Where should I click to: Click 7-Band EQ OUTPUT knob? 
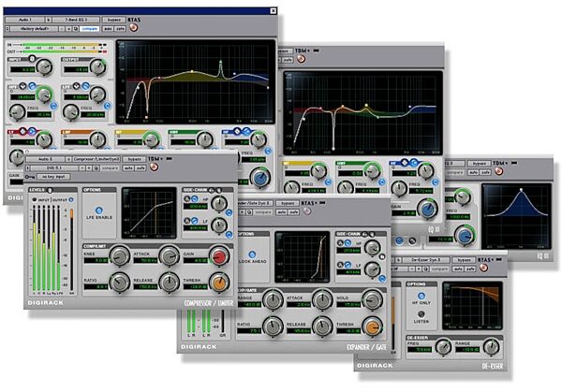tap(97, 66)
